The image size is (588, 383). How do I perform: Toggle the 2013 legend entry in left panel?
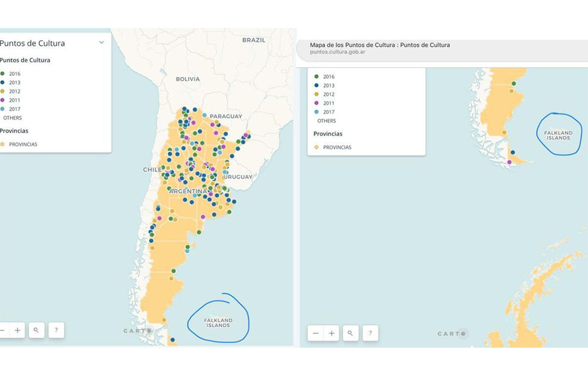click(x=14, y=83)
